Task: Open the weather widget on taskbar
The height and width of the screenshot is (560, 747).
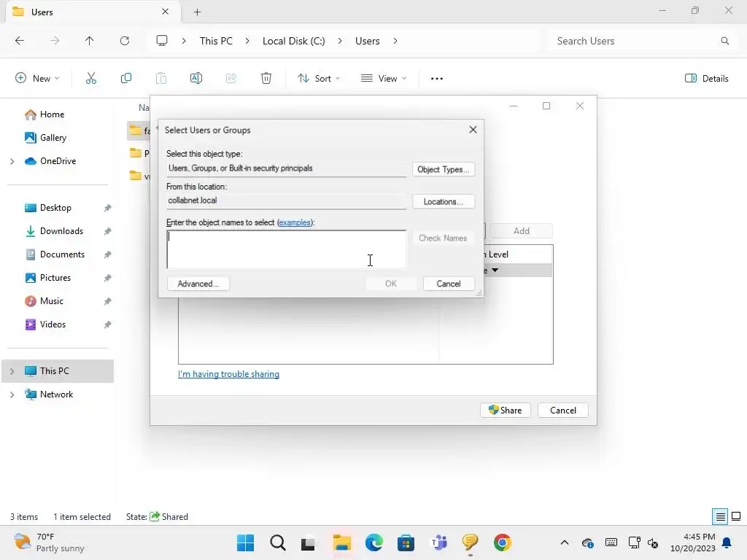Action: click(x=49, y=542)
